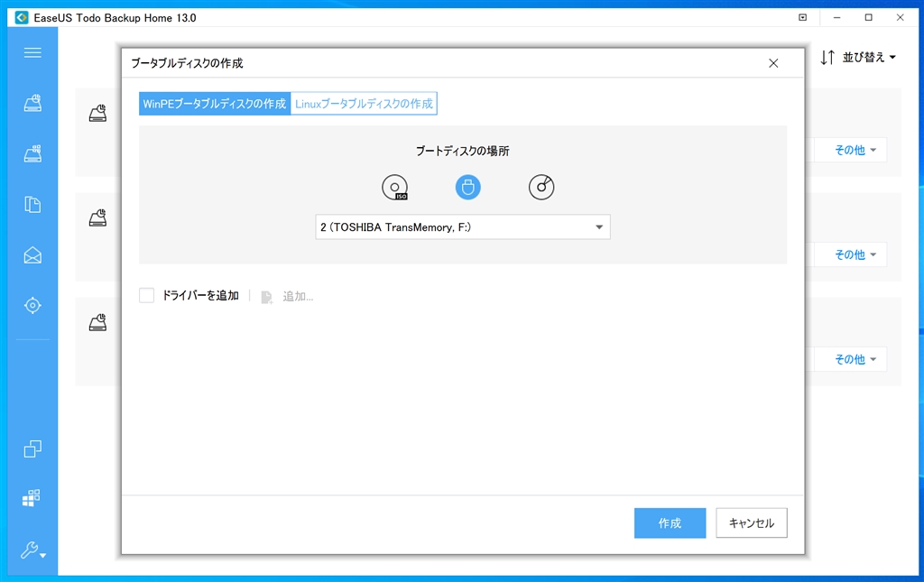This screenshot has height=582, width=924.
Task: Select ISO image boot disk location
Action: [395, 188]
